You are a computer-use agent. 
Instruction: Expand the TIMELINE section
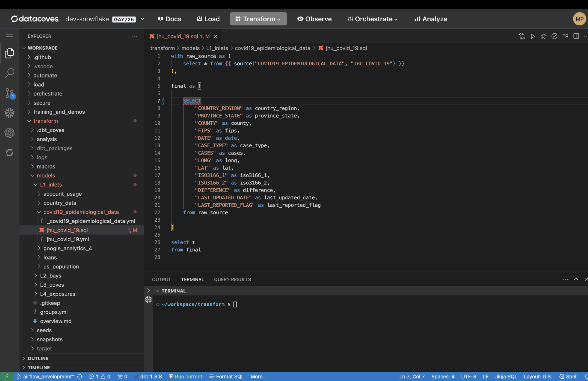pyautogui.click(x=39, y=367)
